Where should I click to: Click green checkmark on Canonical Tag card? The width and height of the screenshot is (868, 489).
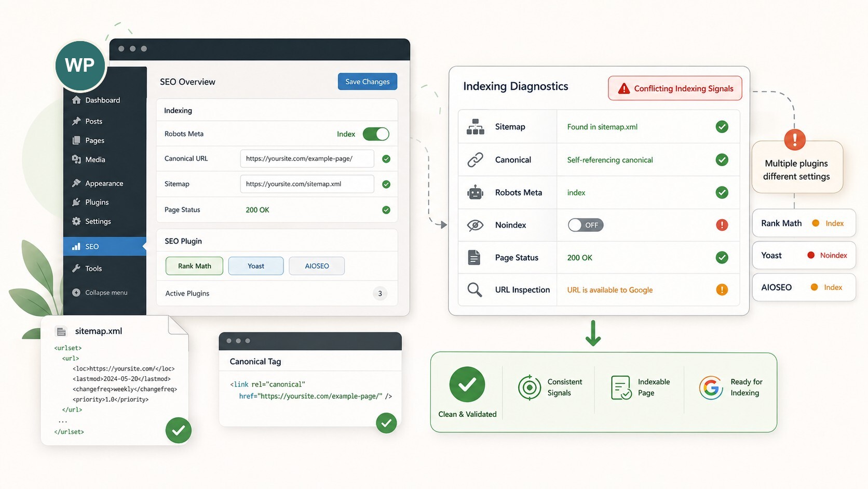386,423
